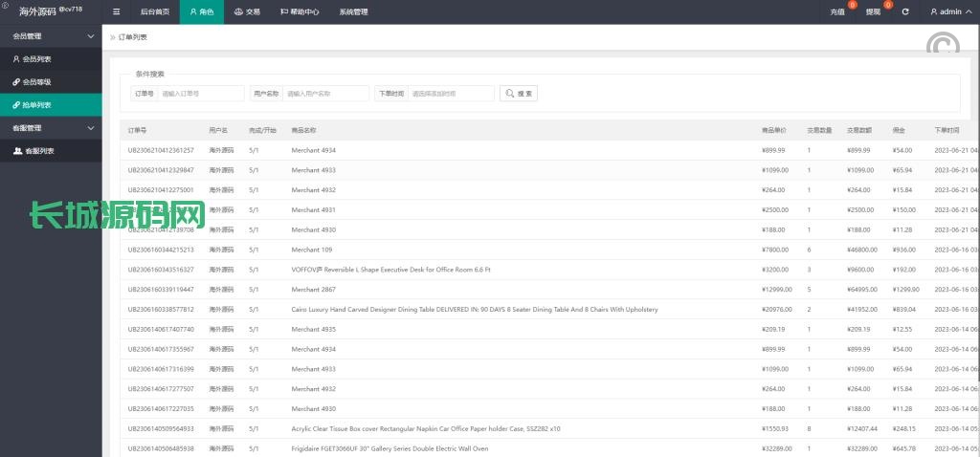
Task: Collapse sidebar using the hamburger menu icon
Action: [117, 12]
